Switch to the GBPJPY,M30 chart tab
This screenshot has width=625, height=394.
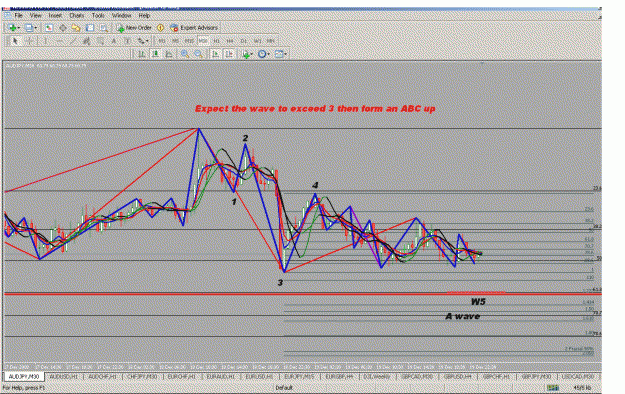tap(536, 376)
